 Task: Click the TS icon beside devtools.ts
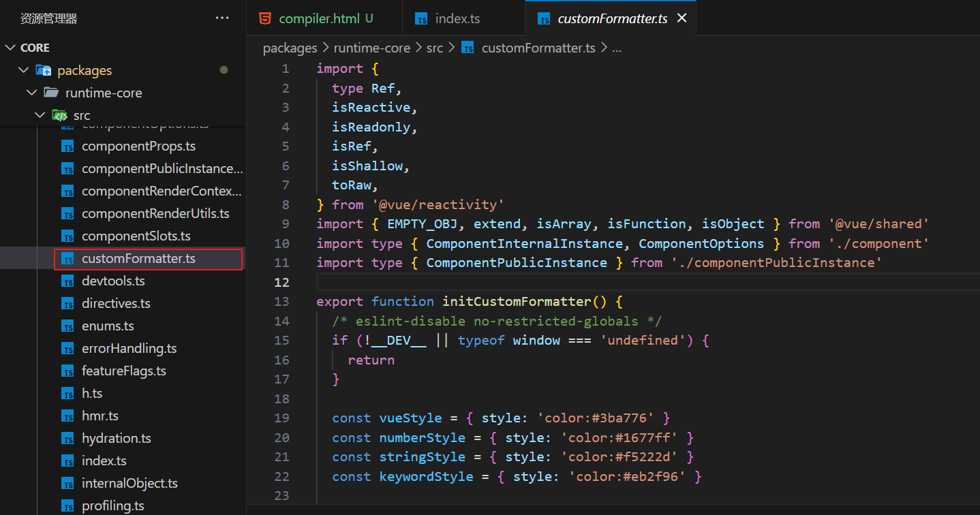(67, 281)
